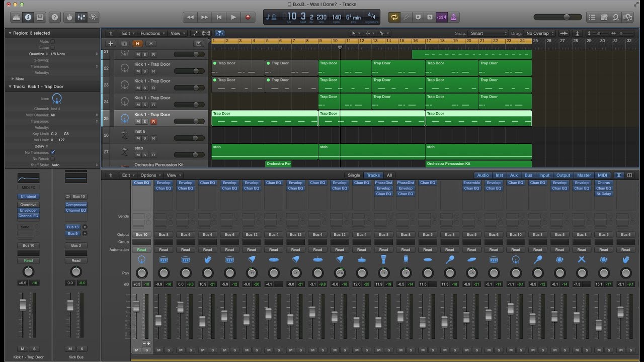Toggle the Region Mute checkbox

(53, 41)
